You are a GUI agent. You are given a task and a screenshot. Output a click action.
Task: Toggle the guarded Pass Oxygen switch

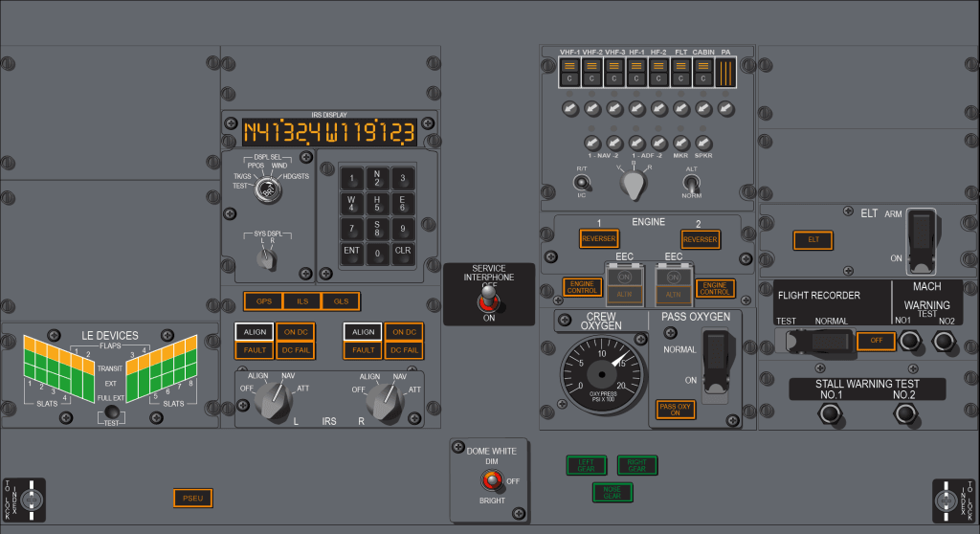(715, 358)
